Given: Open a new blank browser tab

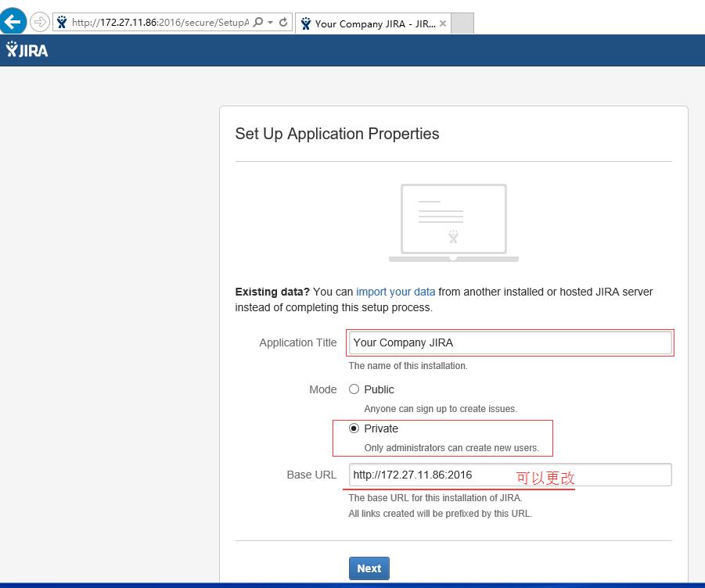Looking at the screenshot, I should [x=462, y=23].
